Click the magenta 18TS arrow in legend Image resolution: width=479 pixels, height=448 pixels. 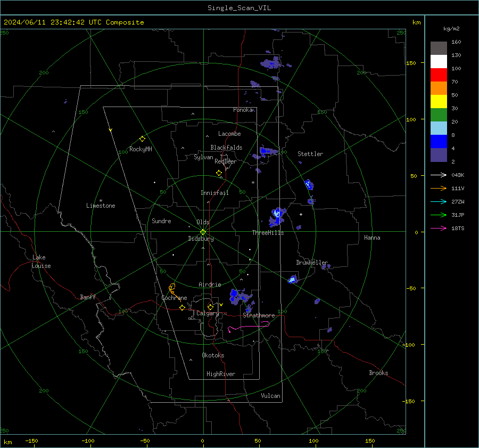439,229
